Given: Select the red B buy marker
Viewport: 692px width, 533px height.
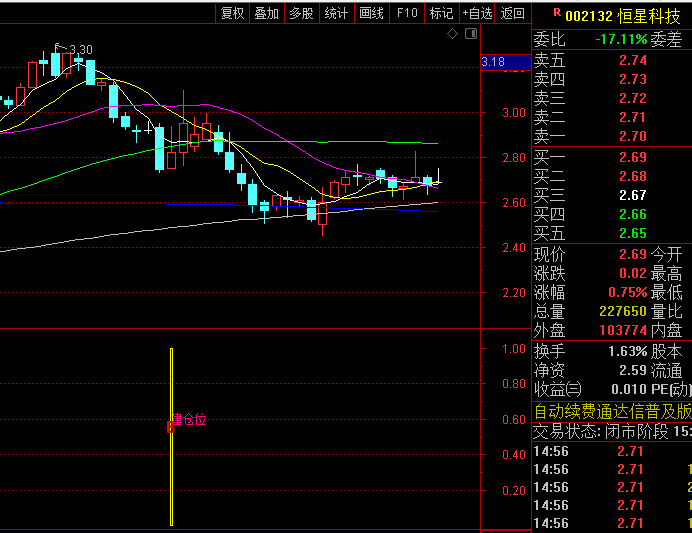Looking at the screenshot, I should coord(171,428).
